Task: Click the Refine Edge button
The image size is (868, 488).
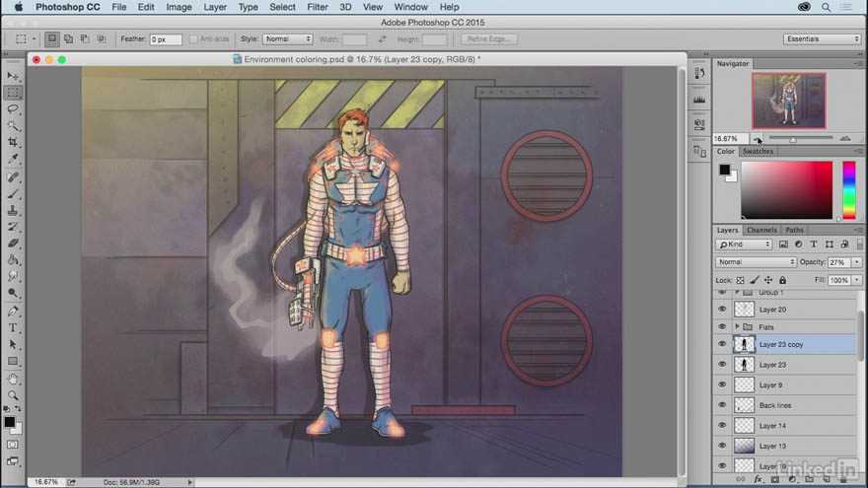Action: pyautogui.click(x=489, y=39)
